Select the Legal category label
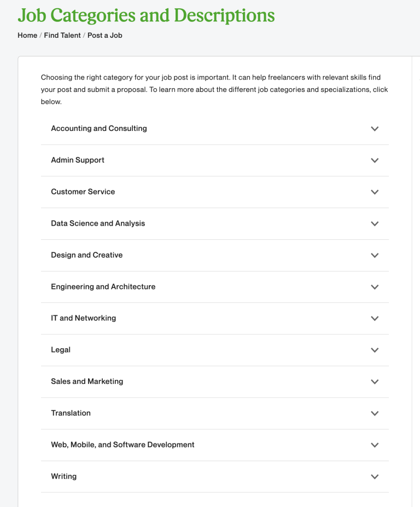Image resolution: width=420 pixels, height=507 pixels. click(61, 350)
